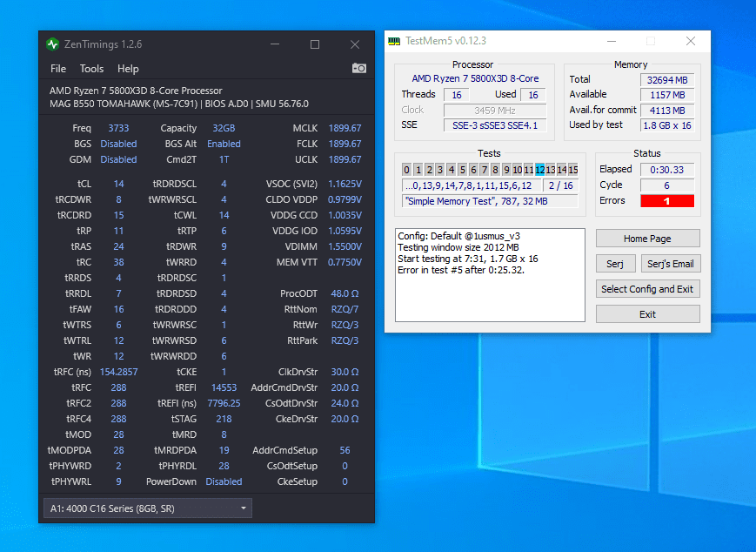Click the "Simple Memory Test", 787, 32 MB field
The width and height of the screenshot is (756, 552).
490,201
